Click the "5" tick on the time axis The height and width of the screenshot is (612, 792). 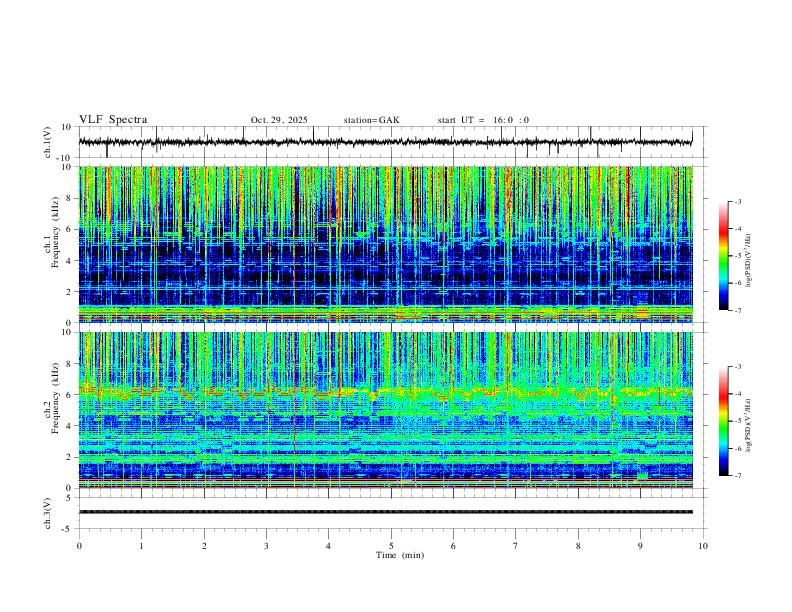(x=391, y=546)
